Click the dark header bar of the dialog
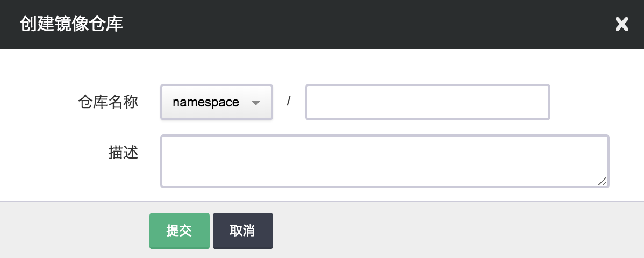Screen dimensions: 644x258 [x=349, y=24]
